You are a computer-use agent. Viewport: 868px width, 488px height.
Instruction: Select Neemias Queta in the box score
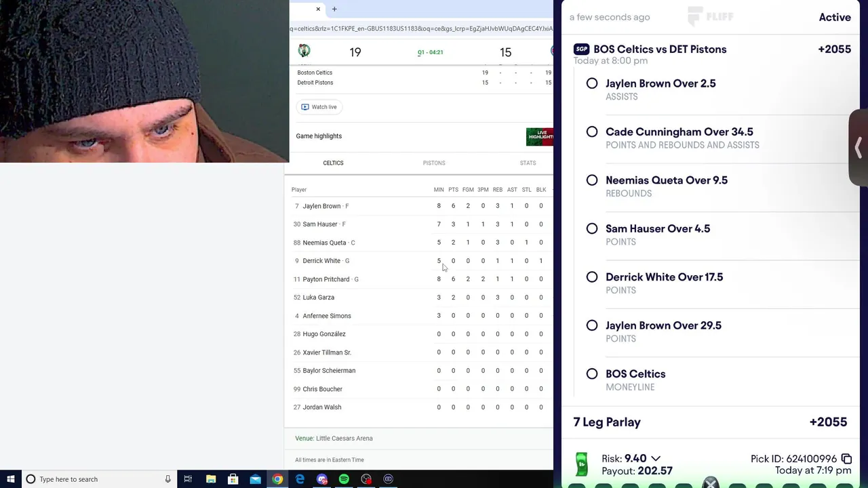(x=324, y=243)
